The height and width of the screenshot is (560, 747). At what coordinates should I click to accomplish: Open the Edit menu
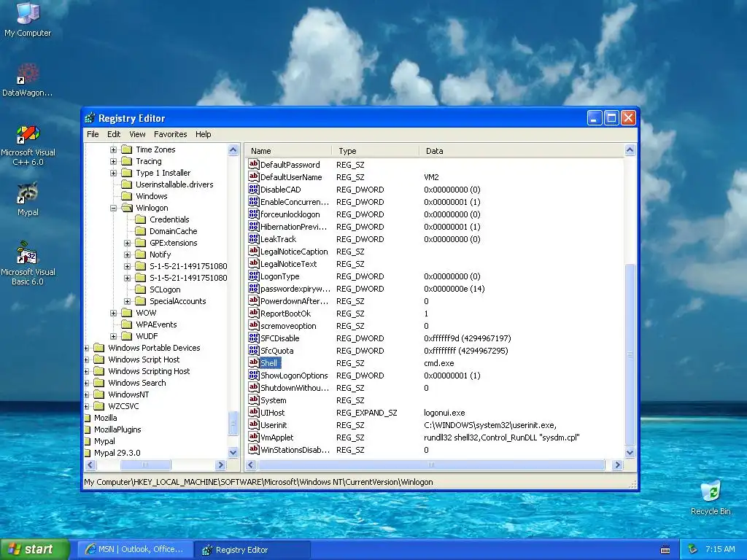[x=114, y=134]
